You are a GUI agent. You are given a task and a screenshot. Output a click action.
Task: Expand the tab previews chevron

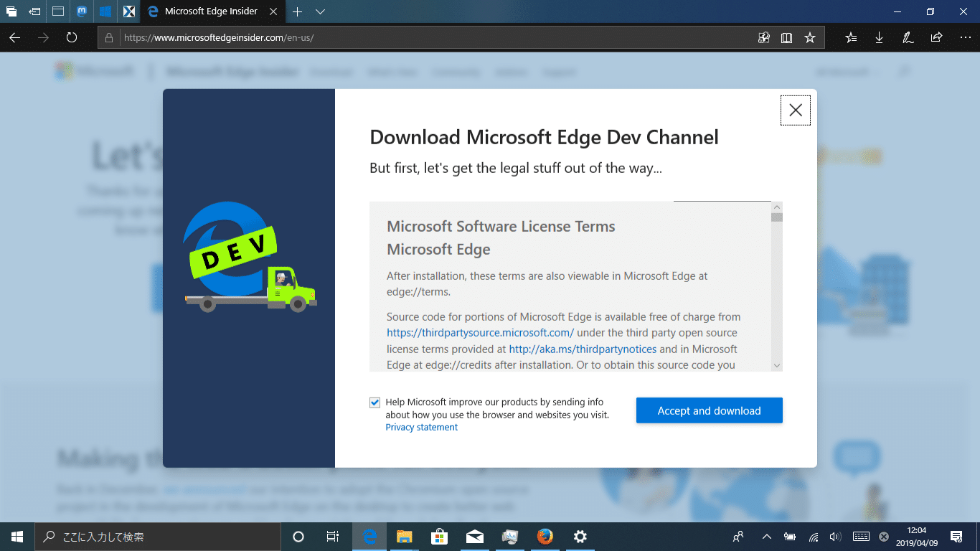pyautogui.click(x=321, y=11)
